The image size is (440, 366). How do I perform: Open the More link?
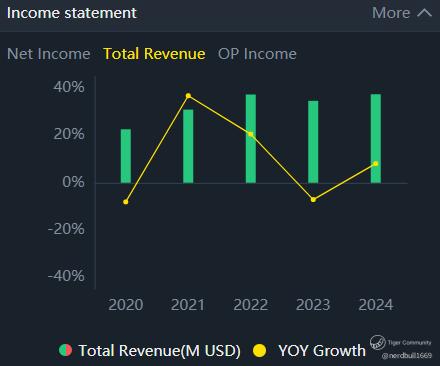[391, 13]
